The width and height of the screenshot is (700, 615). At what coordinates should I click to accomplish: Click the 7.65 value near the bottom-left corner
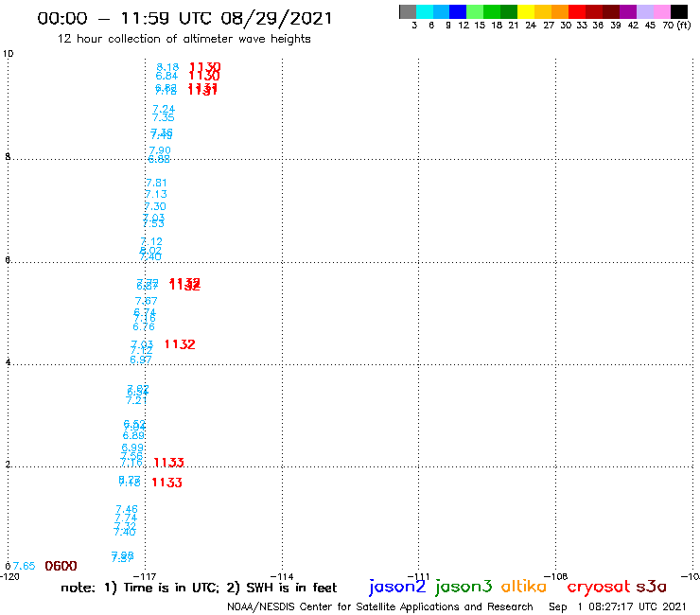(24, 566)
